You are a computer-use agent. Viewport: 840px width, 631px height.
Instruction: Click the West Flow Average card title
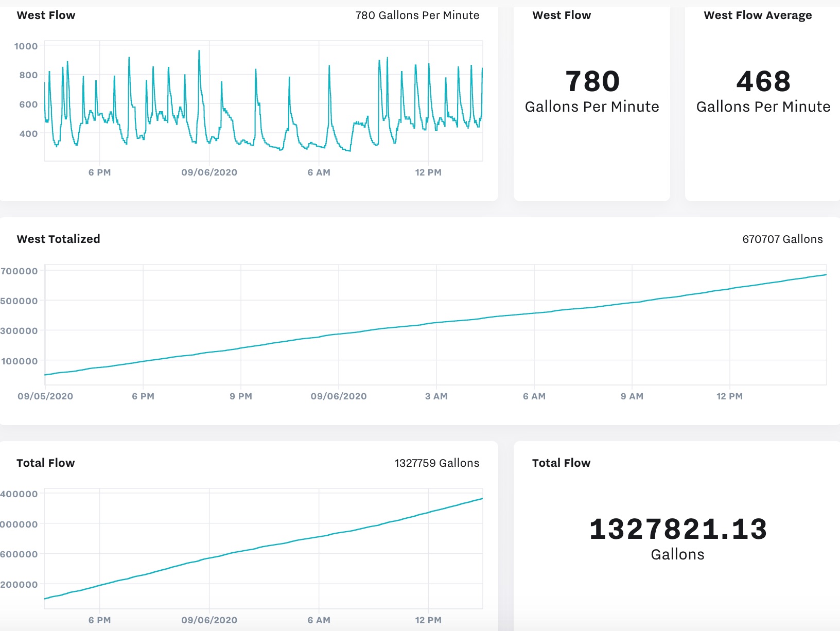(x=758, y=15)
